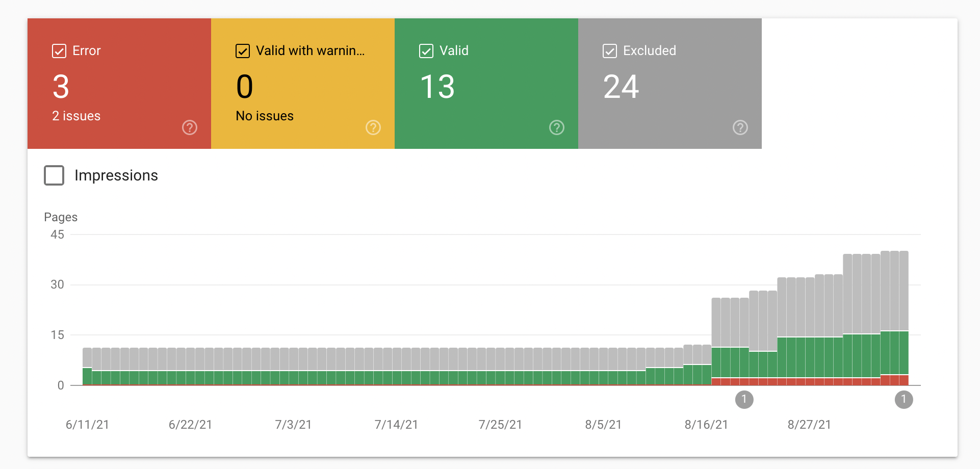Click the help icon on the Error card
Image resolution: width=980 pixels, height=469 pixels.
click(x=190, y=127)
